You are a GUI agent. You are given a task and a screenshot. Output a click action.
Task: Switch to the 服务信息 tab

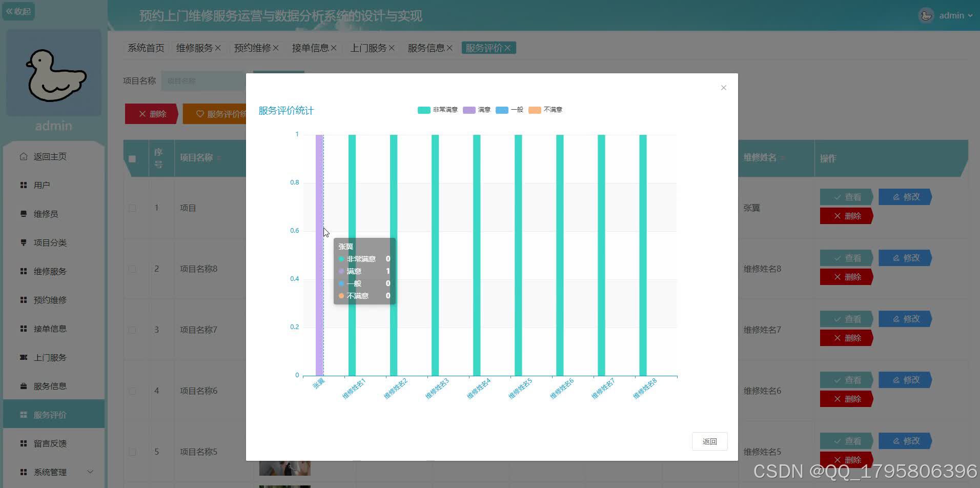pyautogui.click(x=427, y=47)
